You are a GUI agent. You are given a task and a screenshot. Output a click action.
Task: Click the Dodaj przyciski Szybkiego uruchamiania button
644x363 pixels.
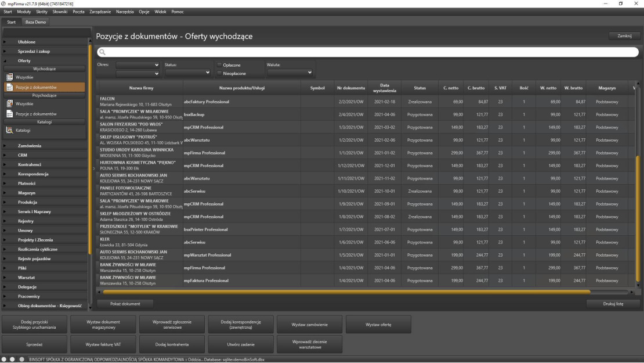[34, 325]
